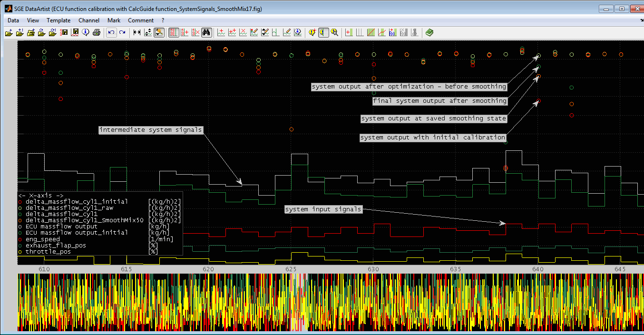Image resolution: width=644 pixels, height=335 pixels.
Task: Click the first open-folder-with-plus toolbar icon
Action: [x=9, y=32]
